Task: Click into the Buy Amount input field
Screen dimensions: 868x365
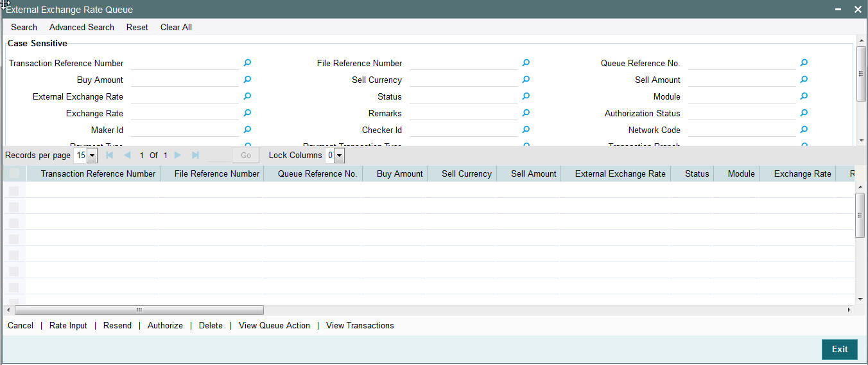Action: point(185,80)
